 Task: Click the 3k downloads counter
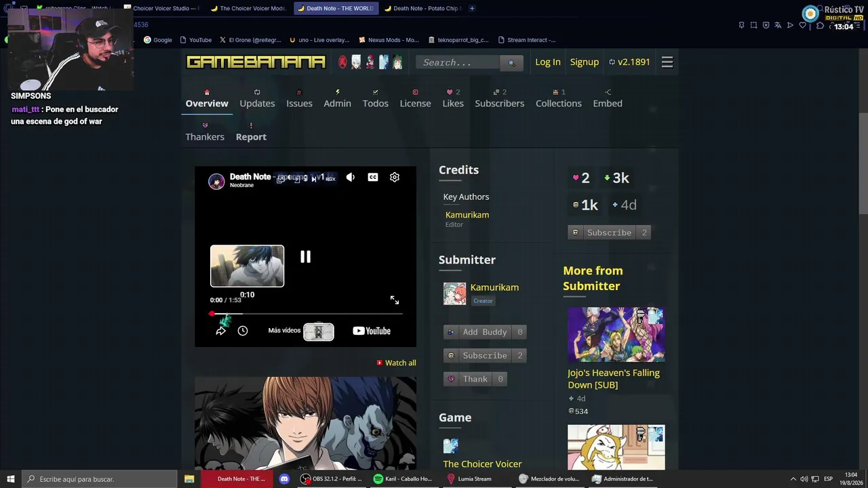pyautogui.click(x=616, y=178)
